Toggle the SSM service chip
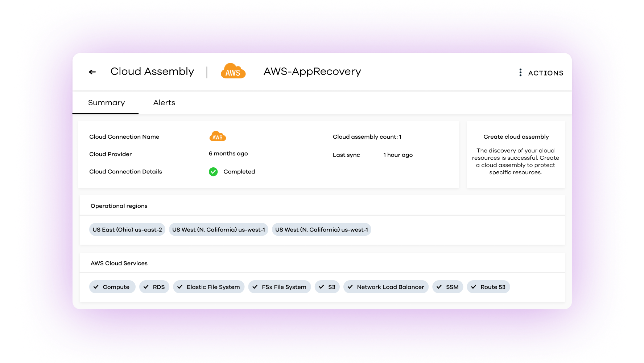The height and width of the screenshot is (363, 644). click(447, 287)
